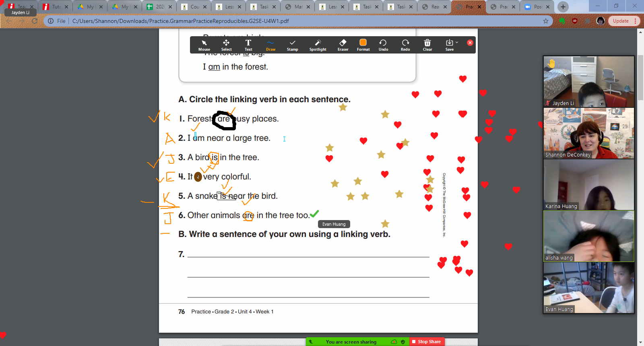
Task: Switch to the 202 spreadsheet tab
Action: pos(160,7)
